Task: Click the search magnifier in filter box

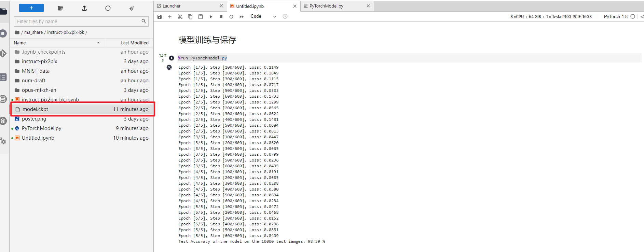Action: 144,21
